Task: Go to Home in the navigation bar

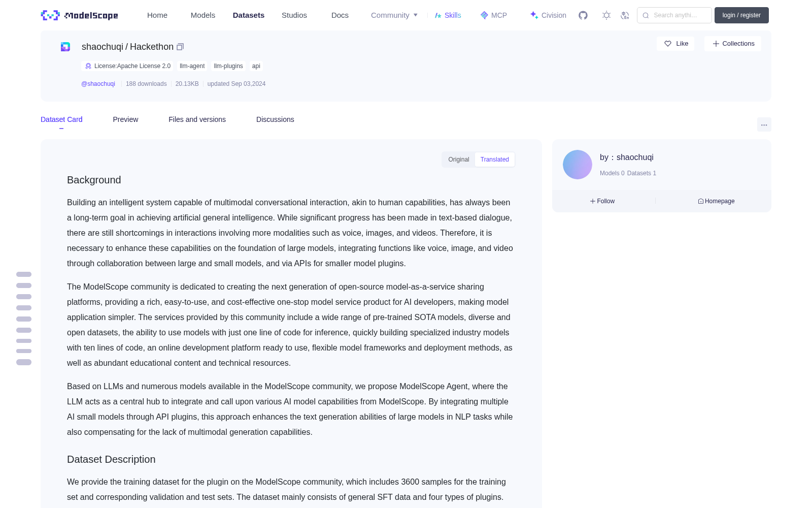Action: point(157,15)
